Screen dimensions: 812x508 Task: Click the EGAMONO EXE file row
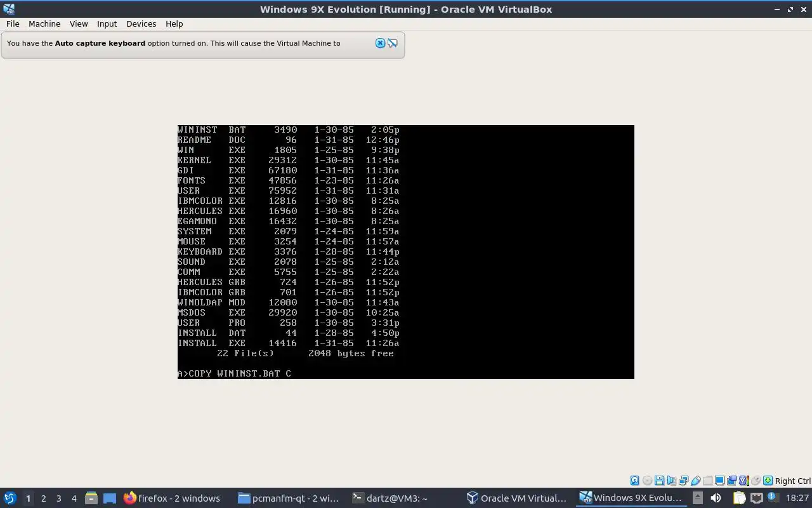288,221
